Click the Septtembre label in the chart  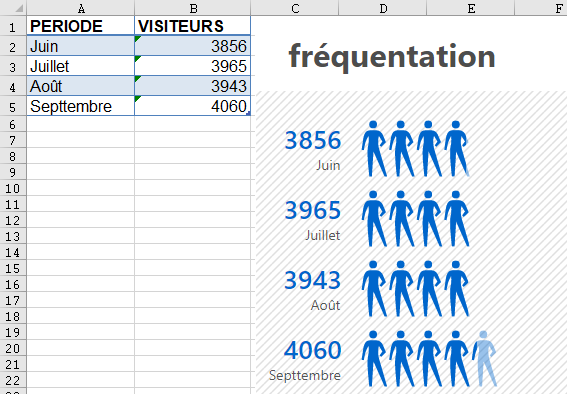point(305,375)
